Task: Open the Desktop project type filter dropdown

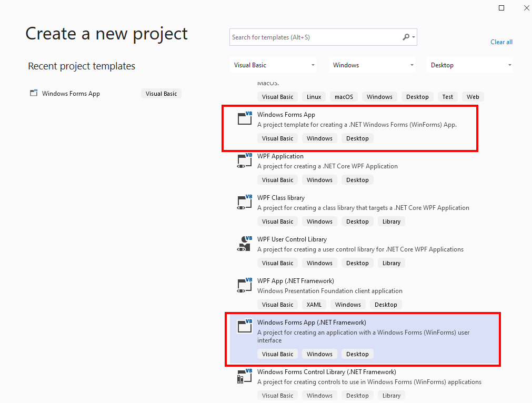Action: click(470, 65)
